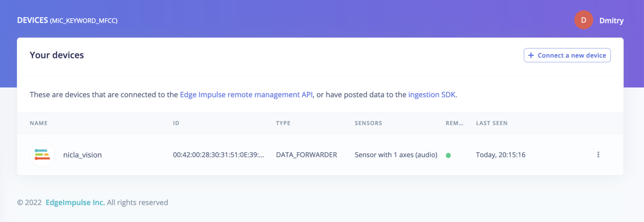Click the TYPE column header
The image size is (644, 222).
click(x=283, y=123)
